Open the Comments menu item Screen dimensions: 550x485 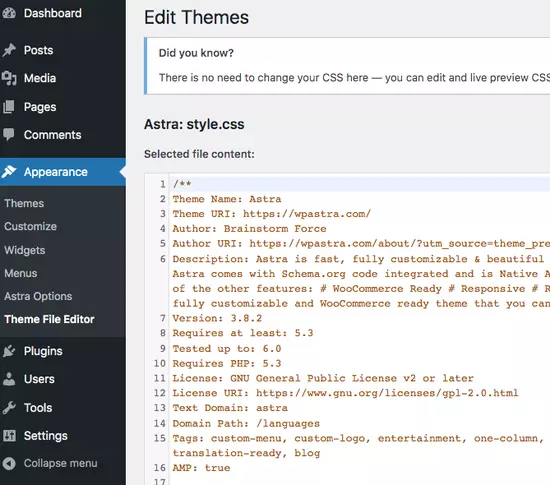coord(52,135)
